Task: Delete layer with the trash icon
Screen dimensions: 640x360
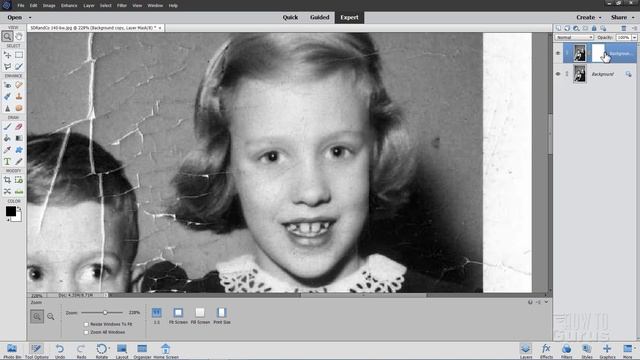Action: pos(623,28)
